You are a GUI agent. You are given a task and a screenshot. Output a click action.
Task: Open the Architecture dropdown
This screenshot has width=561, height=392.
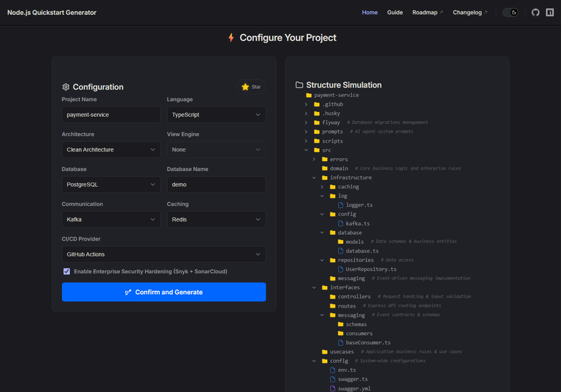click(x=111, y=149)
